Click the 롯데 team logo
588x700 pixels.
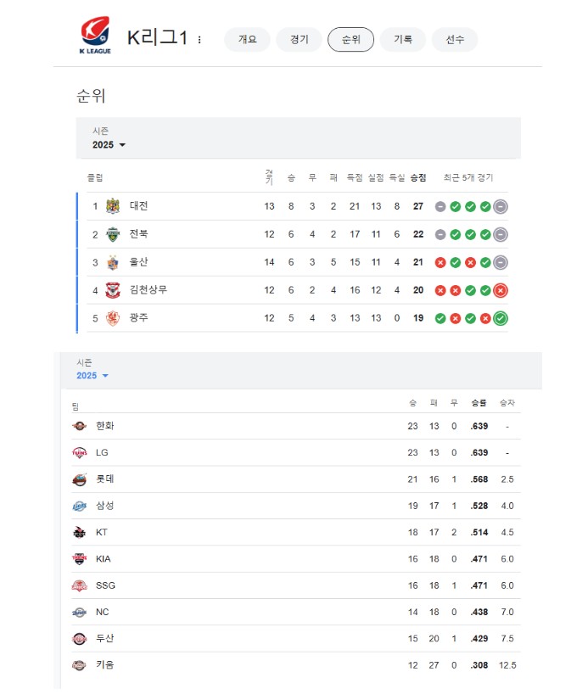coord(80,479)
